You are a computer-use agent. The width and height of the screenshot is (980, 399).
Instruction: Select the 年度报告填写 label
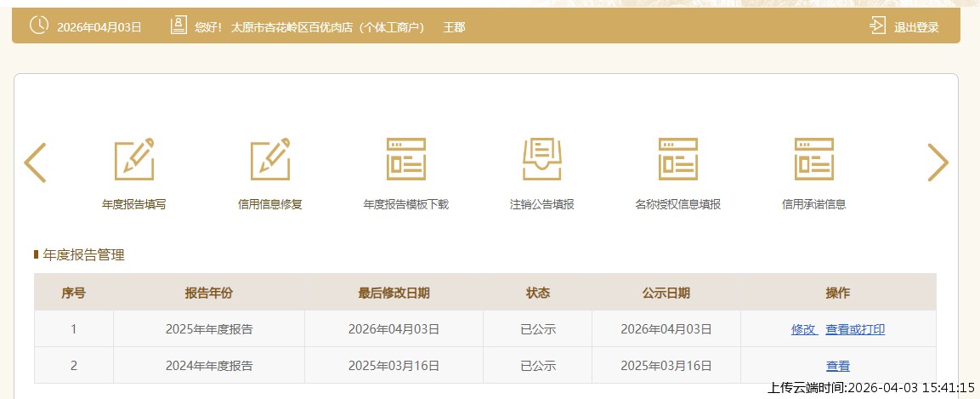134,204
